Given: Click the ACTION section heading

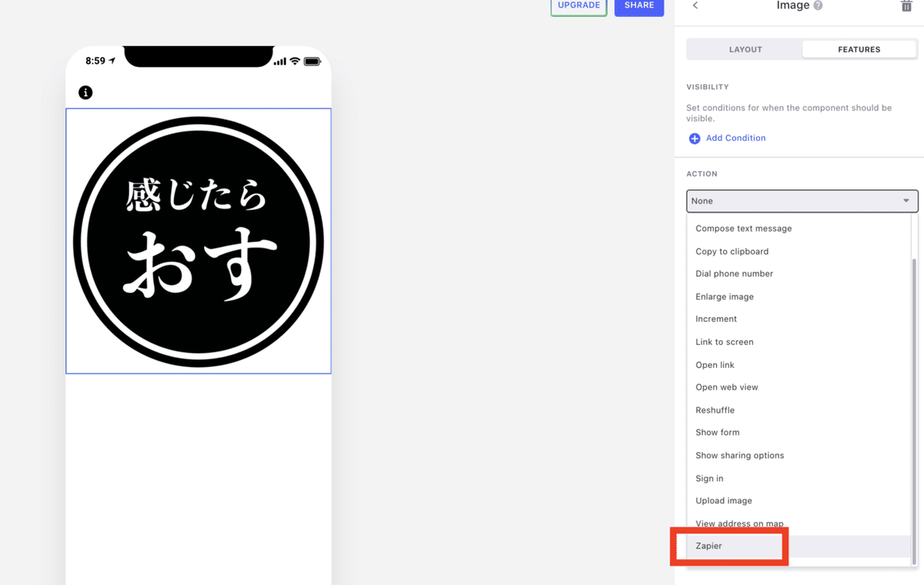Looking at the screenshot, I should tap(702, 175).
